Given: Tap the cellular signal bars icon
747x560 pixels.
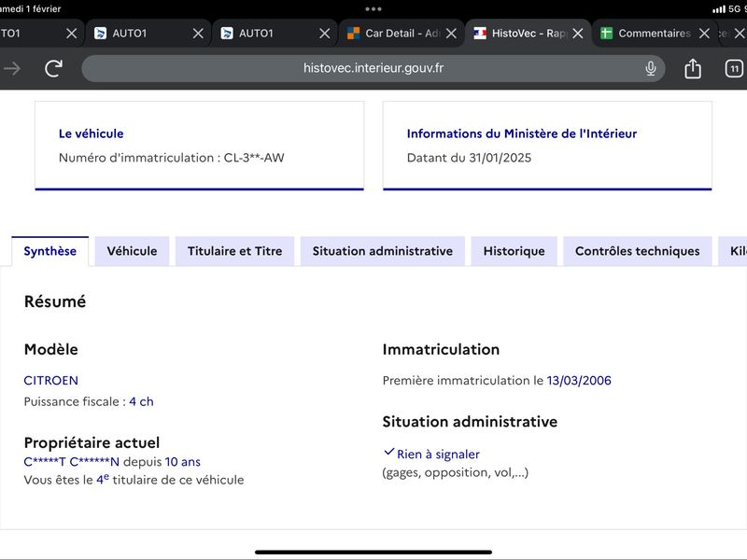Looking at the screenshot, I should pyautogui.click(x=719, y=9).
